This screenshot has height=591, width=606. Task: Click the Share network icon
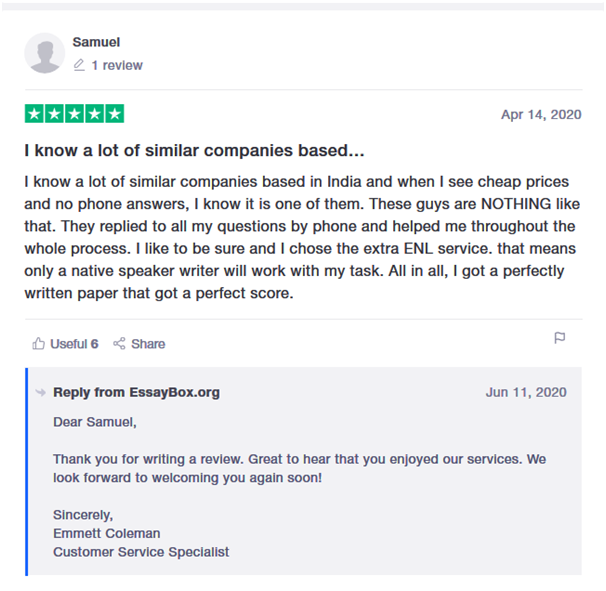click(119, 343)
